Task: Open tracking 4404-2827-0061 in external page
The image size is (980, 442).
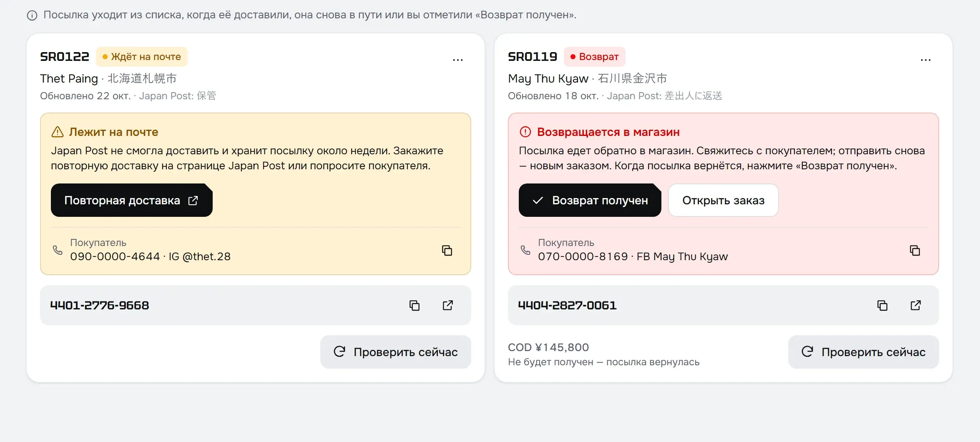Action: point(916,305)
